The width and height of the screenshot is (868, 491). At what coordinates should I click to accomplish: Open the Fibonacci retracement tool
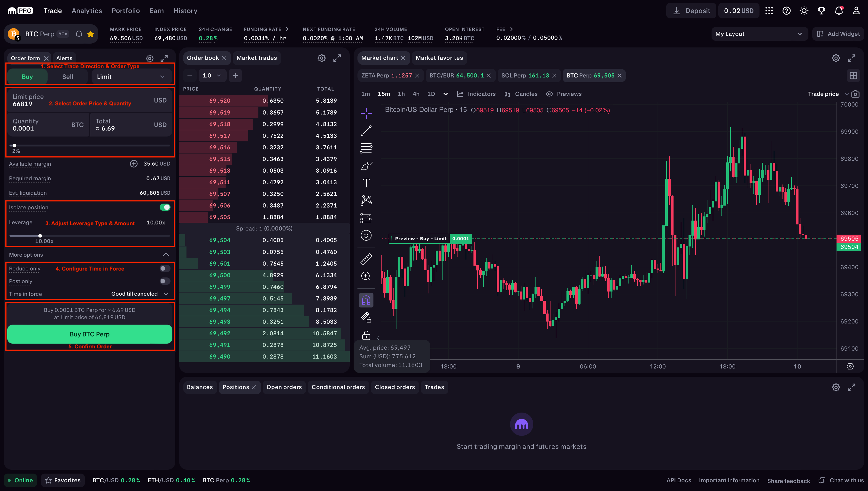coord(366,148)
